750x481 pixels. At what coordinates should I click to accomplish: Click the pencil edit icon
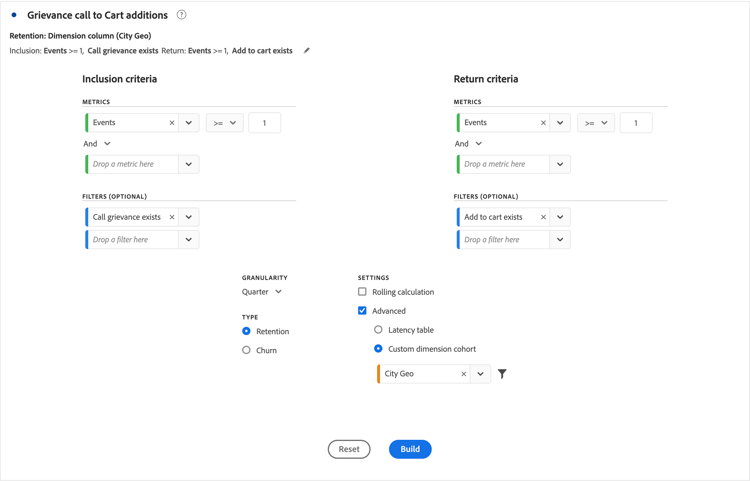[307, 50]
